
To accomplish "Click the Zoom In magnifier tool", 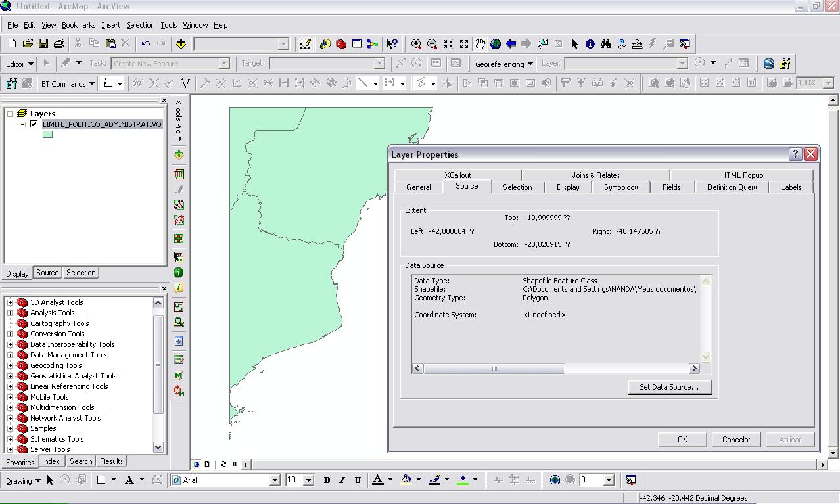I will (416, 44).
